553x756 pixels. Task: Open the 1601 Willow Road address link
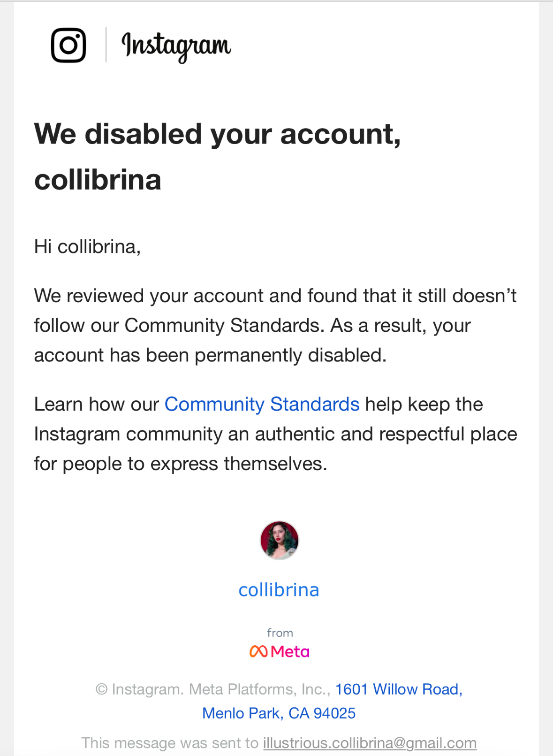click(x=399, y=689)
